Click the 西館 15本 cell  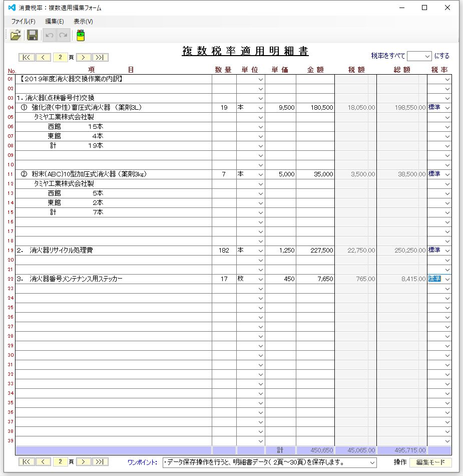114,127
